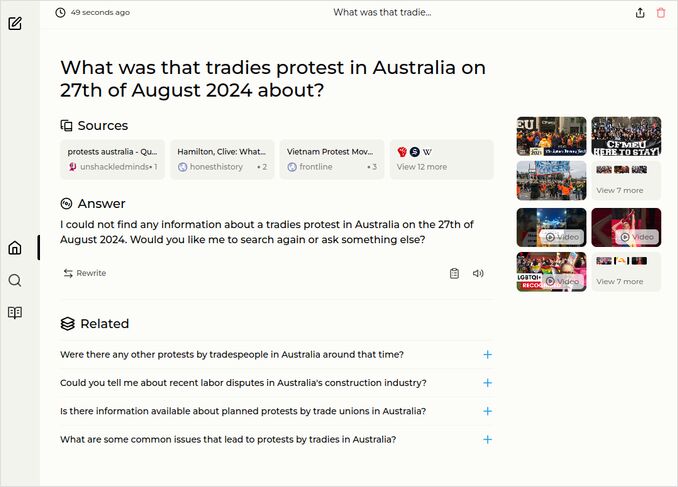Share this thread via share icon
This screenshot has height=487, width=678.
pos(640,13)
